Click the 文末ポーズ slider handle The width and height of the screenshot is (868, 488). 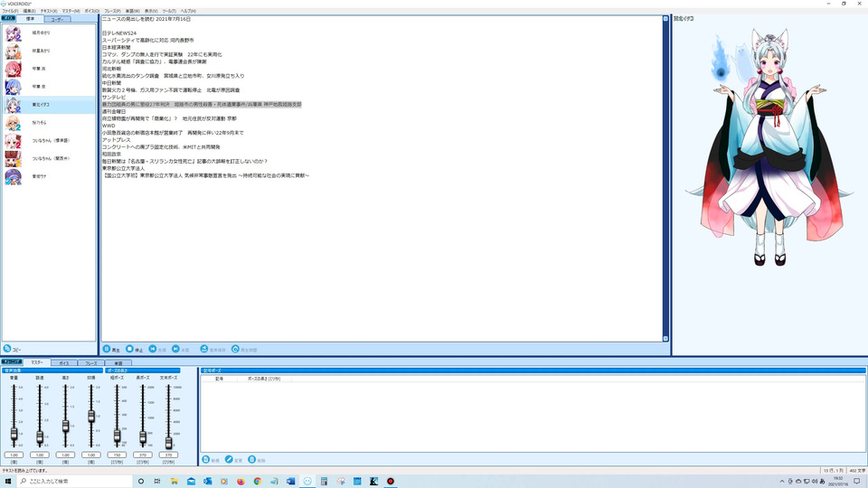coord(168,443)
